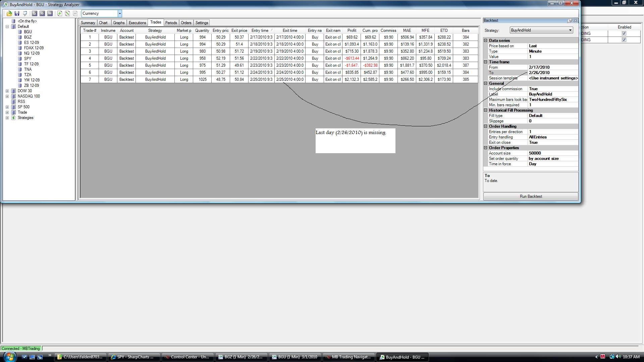Click the 'w' walk forward toolbar icon
The height and width of the screenshot is (362, 644).
coord(50,13)
